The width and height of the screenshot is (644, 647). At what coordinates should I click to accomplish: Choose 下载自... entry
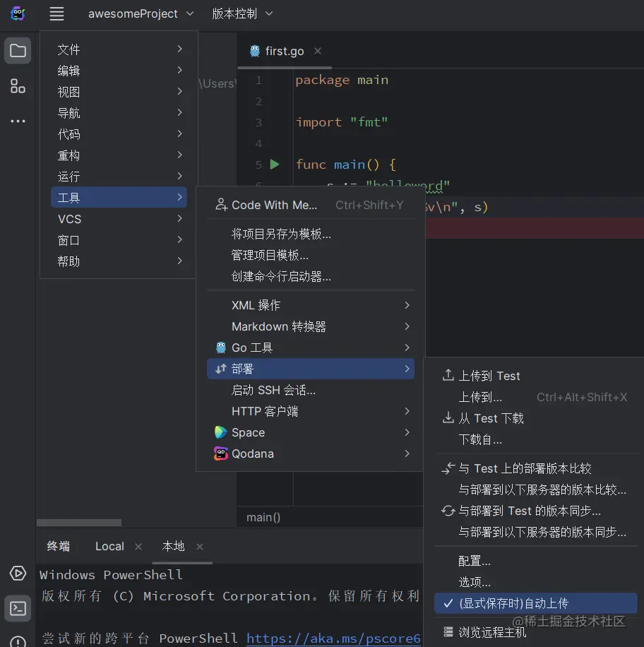(535, 439)
